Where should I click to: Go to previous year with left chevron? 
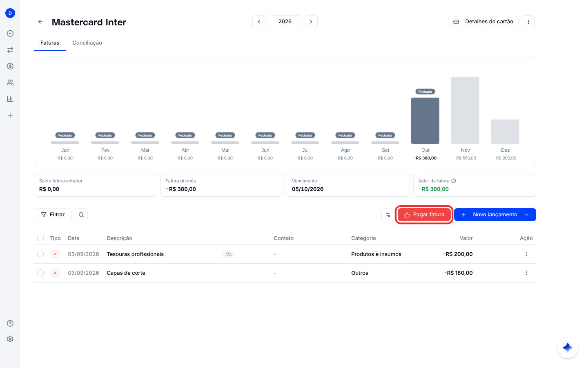[259, 22]
